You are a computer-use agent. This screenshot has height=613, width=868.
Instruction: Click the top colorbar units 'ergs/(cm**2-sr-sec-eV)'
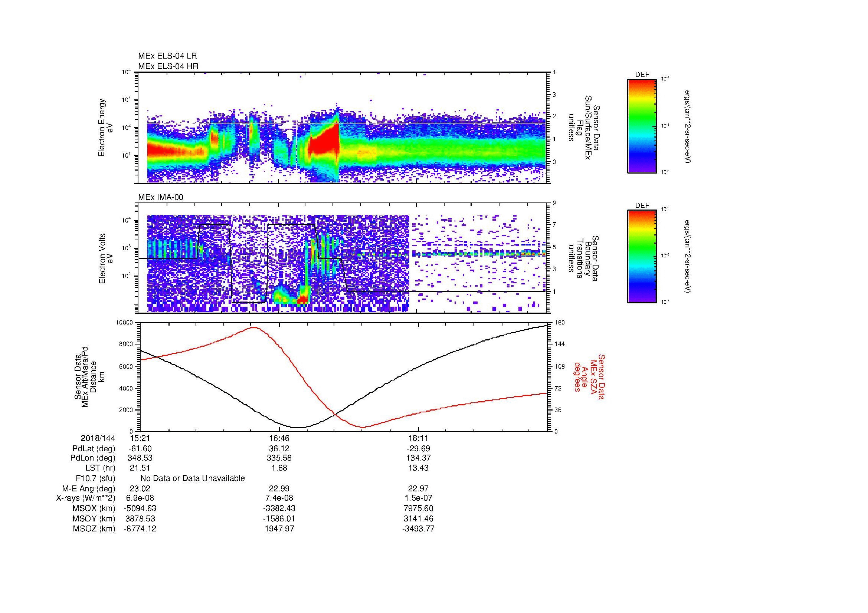coord(688,126)
